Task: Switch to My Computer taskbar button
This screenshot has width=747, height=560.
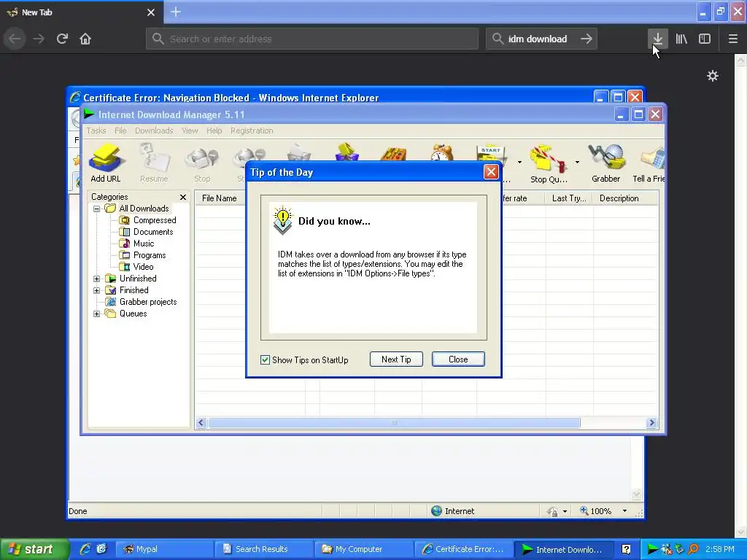Action: [364, 549]
